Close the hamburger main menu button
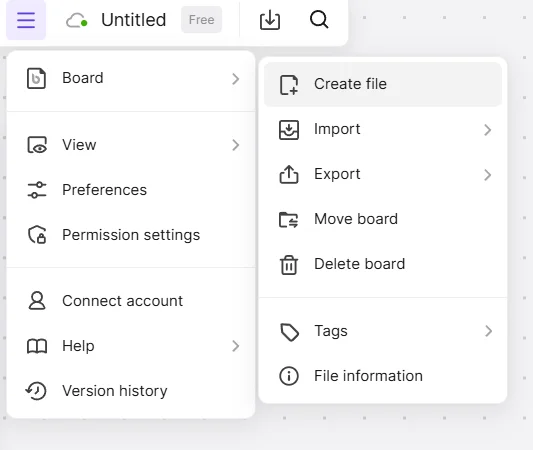Image resolution: width=533 pixels, height=450 pixels. pyautogui.click(x=26, y=20)
